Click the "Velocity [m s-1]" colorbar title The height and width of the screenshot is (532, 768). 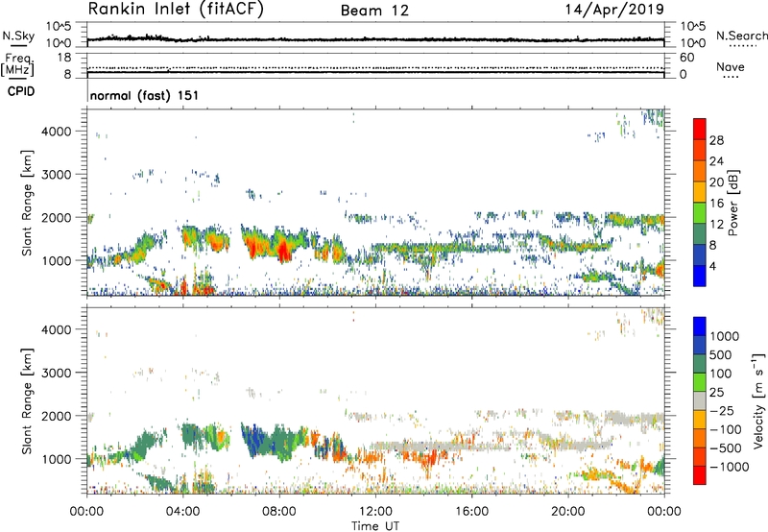(758, 400)
